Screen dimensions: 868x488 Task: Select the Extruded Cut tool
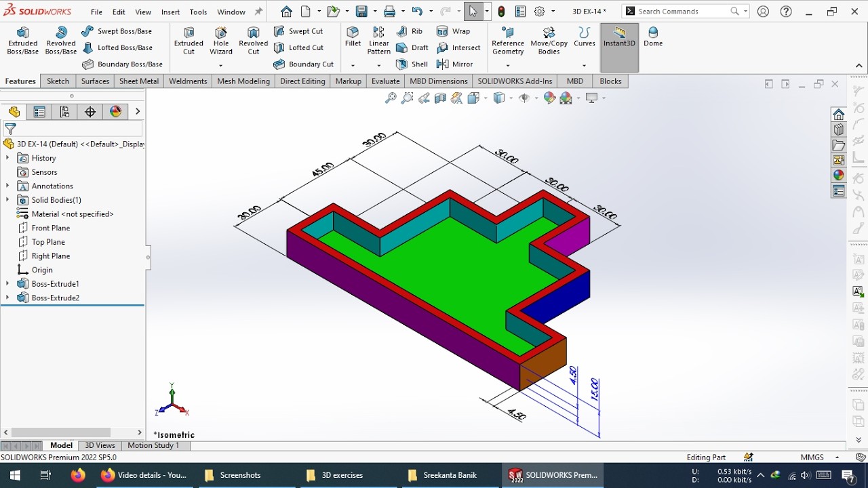[189, 41]
